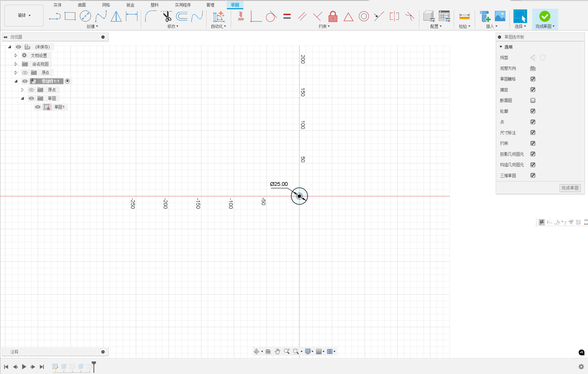Open the 检验 dropdown menu
This screenshot has width=588, height=374.
coord(465,26)
